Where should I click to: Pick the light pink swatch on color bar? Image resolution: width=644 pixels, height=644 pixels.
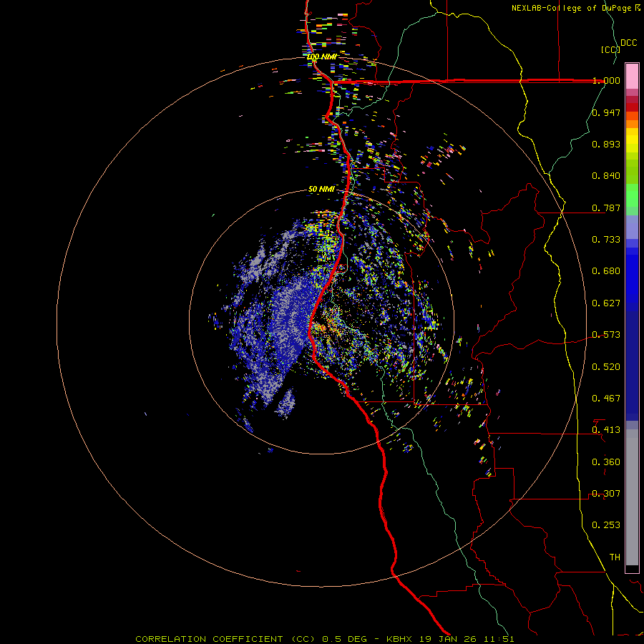pyautogui.click(x=632, y=77)
